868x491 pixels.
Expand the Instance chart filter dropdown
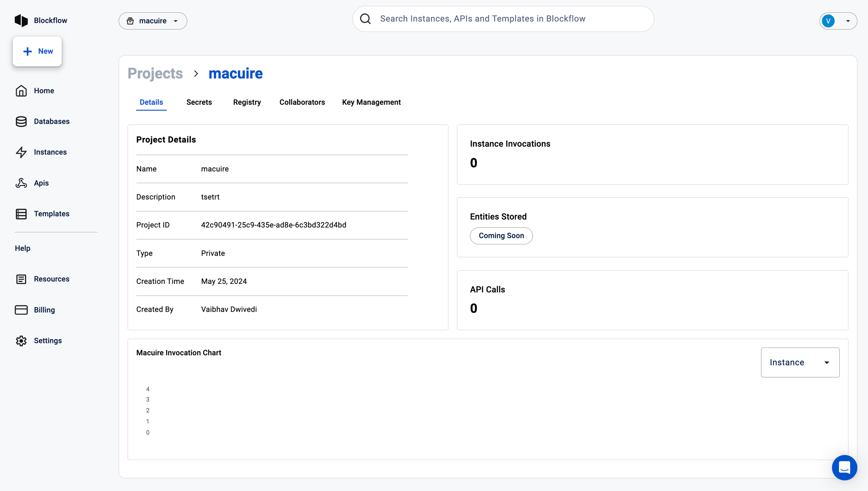(x=800, y=362)
